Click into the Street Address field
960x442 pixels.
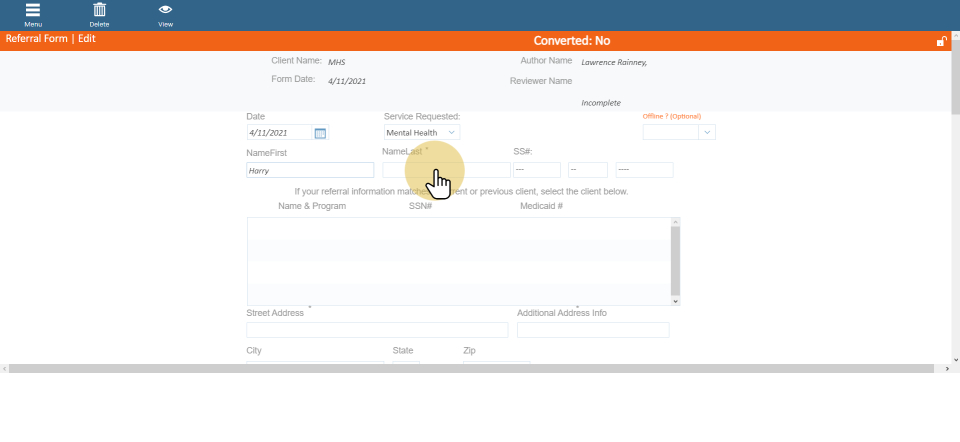coord(377,330)
